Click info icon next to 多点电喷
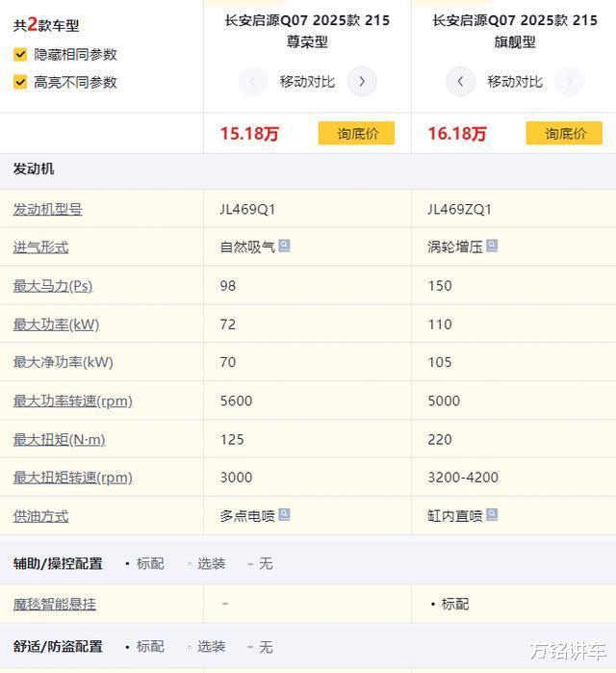Viewport: 616px width, 673px height. tap(284, 514)
